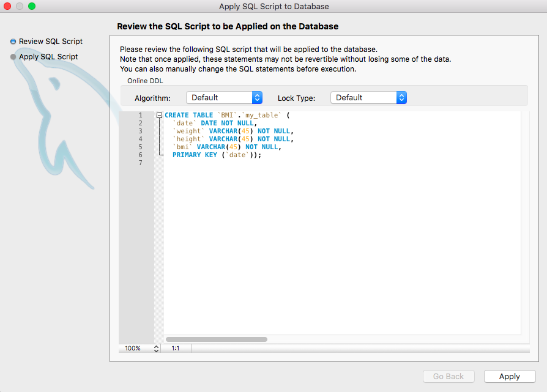Click the 1:1 cursor position indicator

tap(176, 349)
